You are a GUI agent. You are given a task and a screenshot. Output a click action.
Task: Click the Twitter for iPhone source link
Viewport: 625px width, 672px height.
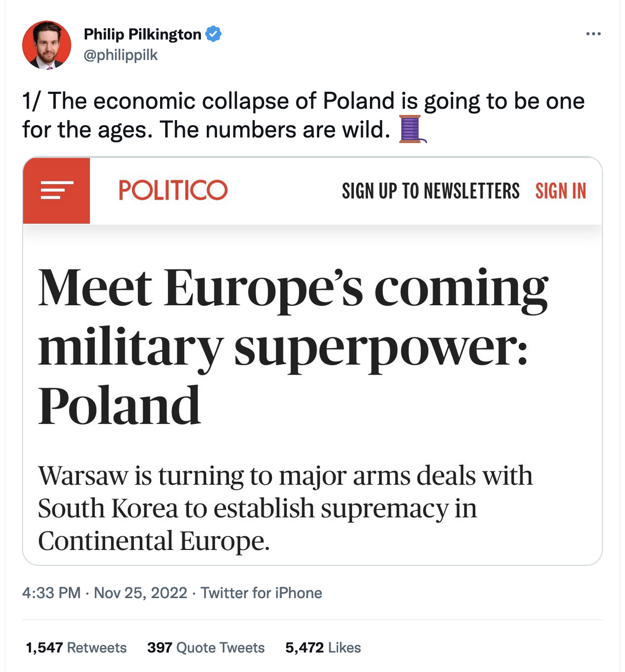pyautogui.click(x=261, y=593)
